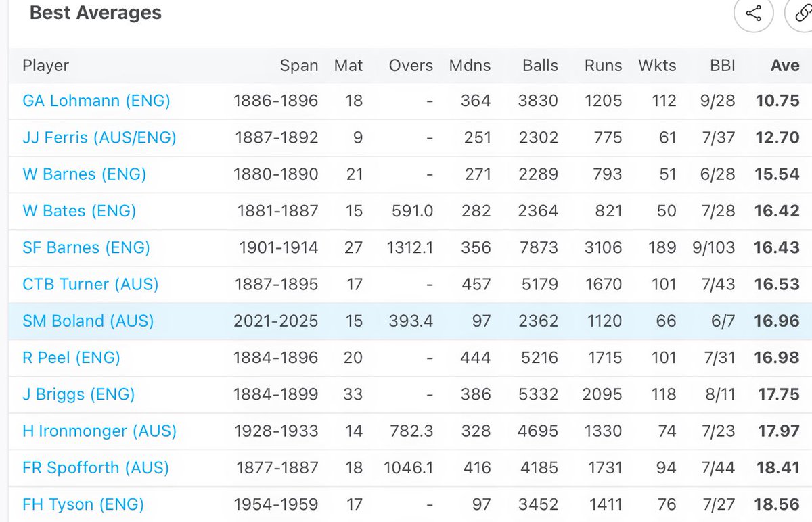Screen dimensions: 812x522
Task: Open SF Barnes (ENG) player link
Action: coord(86,247)
